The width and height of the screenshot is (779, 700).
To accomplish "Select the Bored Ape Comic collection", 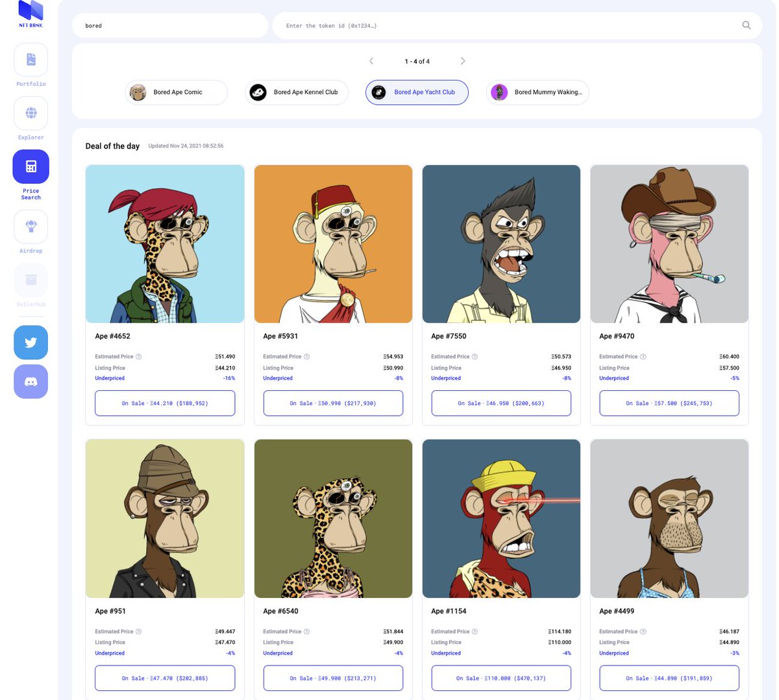I will [x=176, y=92].
